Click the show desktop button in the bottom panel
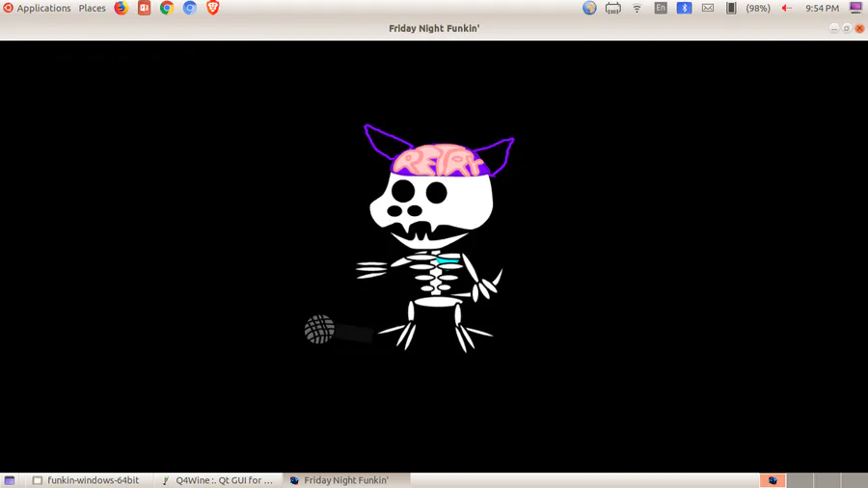The height and width of the screenshot is (488, 868). point(10,480)
